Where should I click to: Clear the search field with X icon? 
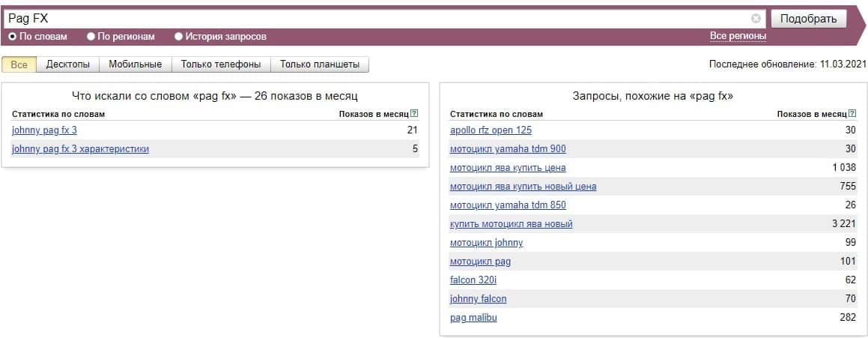756,19
